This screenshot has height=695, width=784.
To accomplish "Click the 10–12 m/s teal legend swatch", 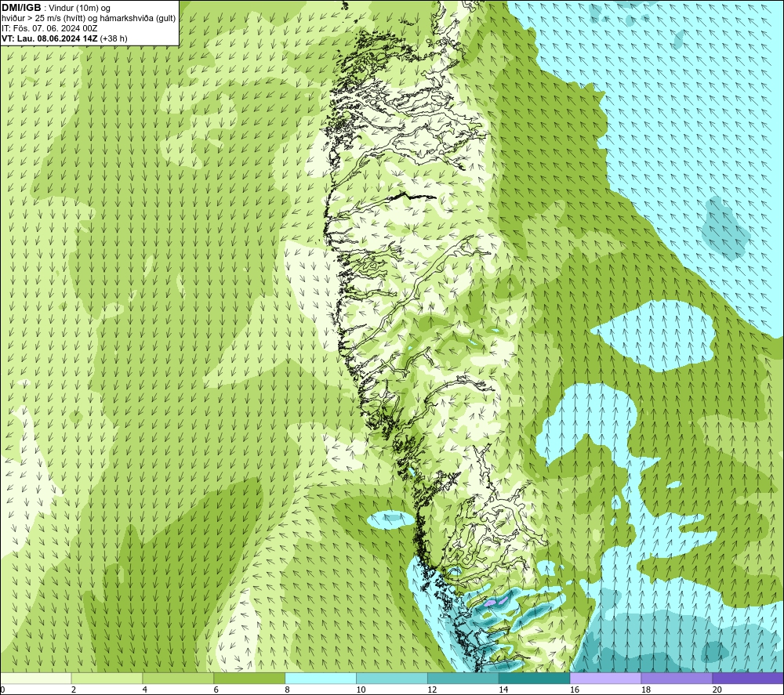I will [x=392, y=678].
